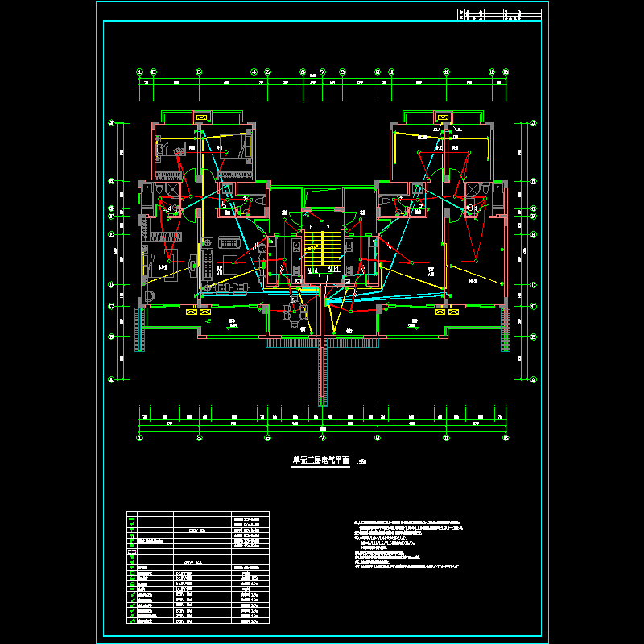Pick grid axis bubble 7 on the top row
The height and width of the screenshot is (644, 644).
point(323,72)
